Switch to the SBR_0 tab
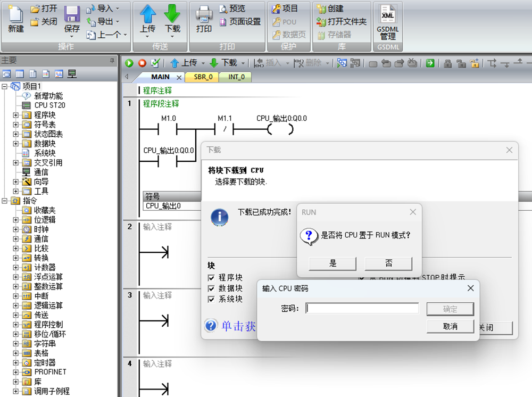Screen dimensions: 532x397 click(203, 77)
